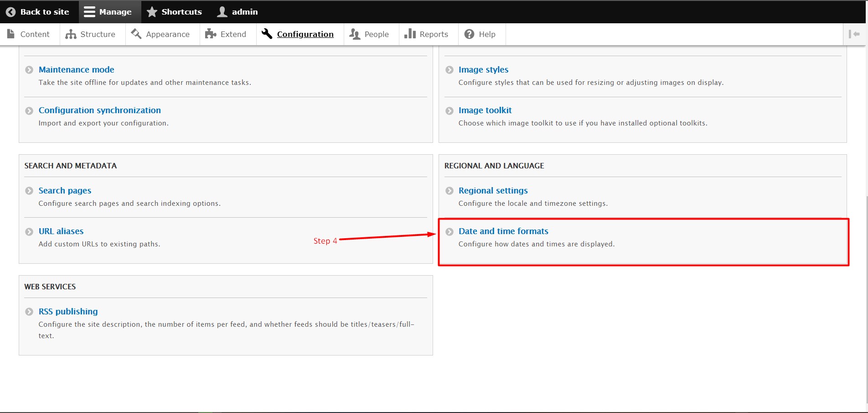Open the Help menu item
This screenshot has width=868, height=413.
pos(482,34)
